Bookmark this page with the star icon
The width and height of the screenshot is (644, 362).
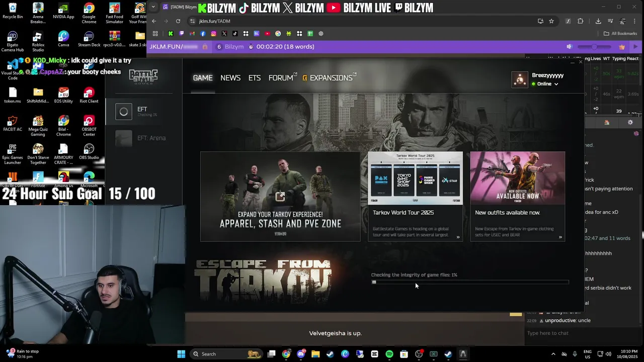click(x=551, y=21)
